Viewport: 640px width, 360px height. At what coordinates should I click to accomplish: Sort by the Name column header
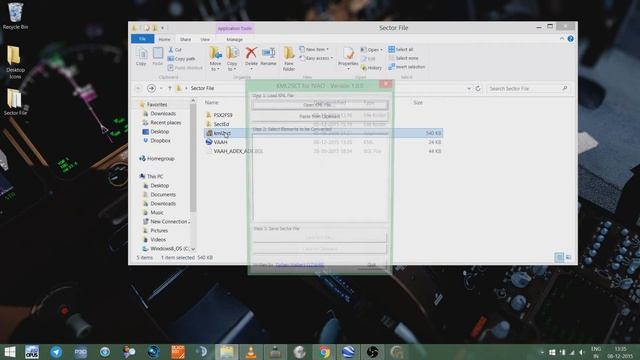point(211,102)
